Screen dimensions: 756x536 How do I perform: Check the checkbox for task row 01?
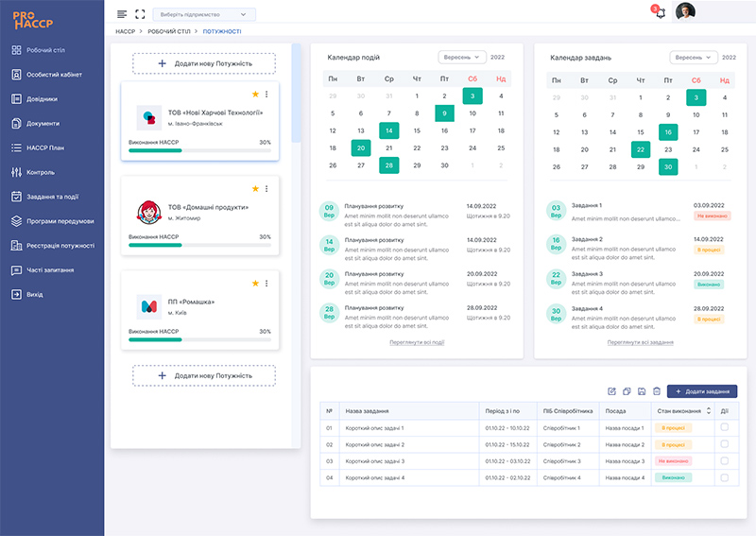[725, 428]
